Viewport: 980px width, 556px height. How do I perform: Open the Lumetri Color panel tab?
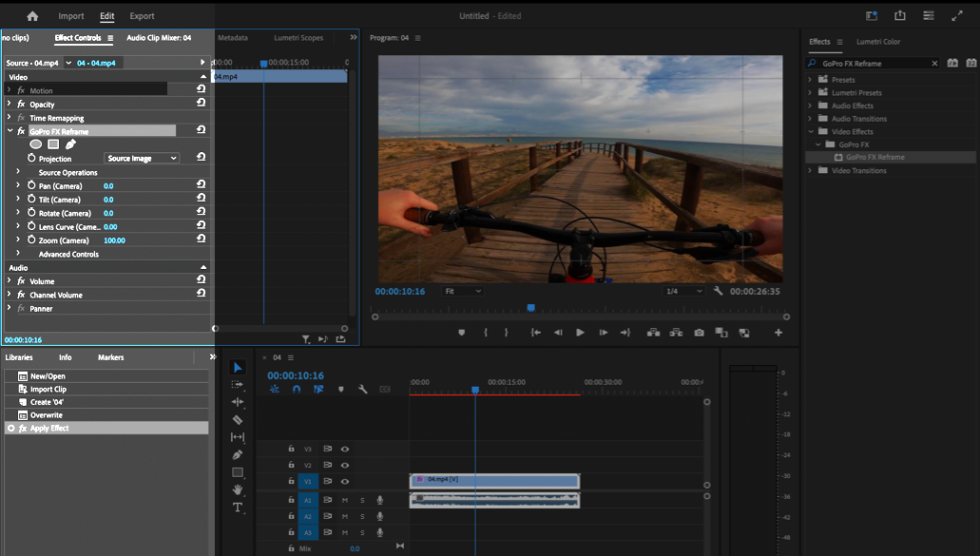(877, 42)
